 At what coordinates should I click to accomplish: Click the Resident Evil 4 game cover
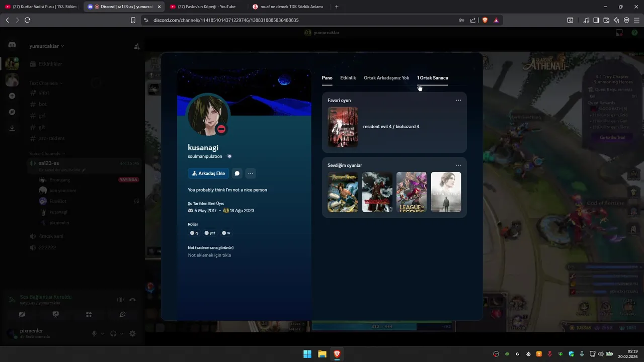coord(343,127)
